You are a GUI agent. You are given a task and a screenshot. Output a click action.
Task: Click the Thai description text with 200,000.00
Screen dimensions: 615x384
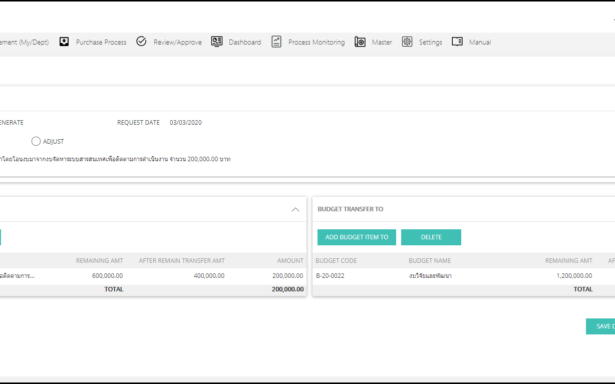tap(115, 159)
